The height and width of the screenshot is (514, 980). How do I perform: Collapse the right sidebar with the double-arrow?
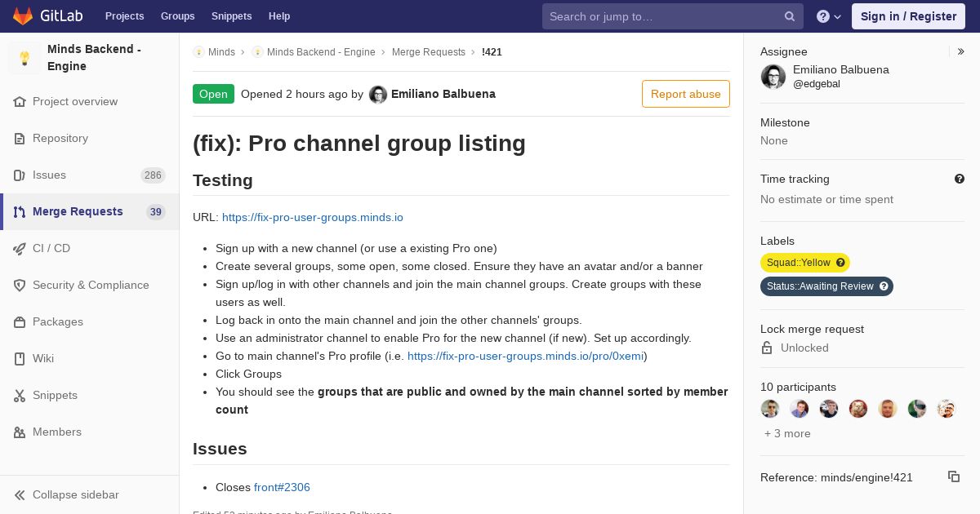[x=960, y=51]
